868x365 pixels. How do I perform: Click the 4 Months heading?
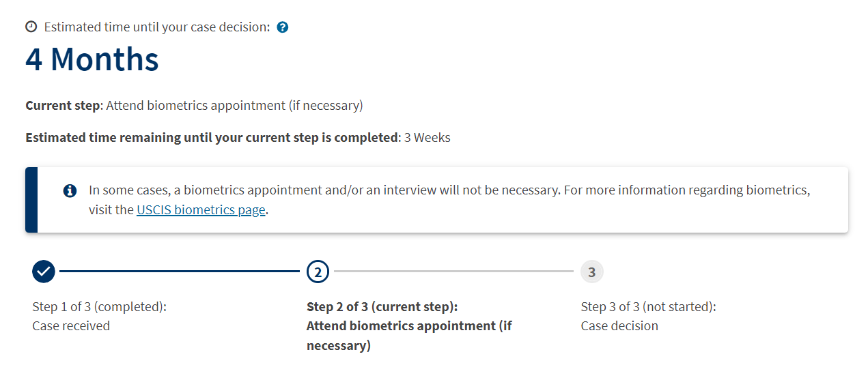pyautogui.click(x=92, y=59)
